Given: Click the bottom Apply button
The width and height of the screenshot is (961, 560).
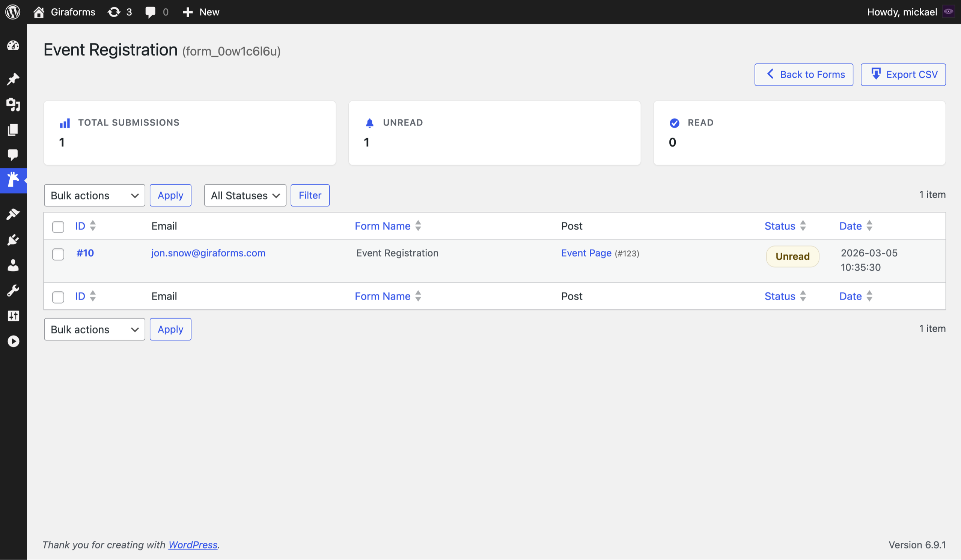Looking at the screenshot, I should [x=170, y=330].
